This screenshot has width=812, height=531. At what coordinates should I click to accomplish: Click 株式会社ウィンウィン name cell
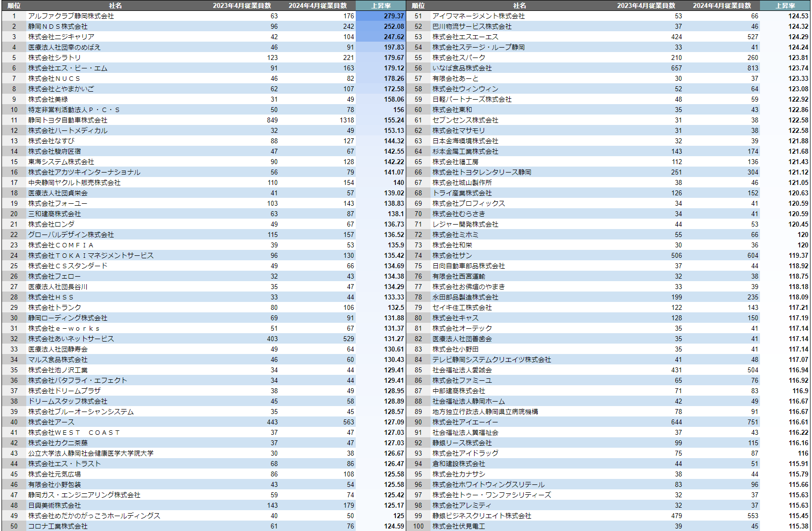[465, 89]
